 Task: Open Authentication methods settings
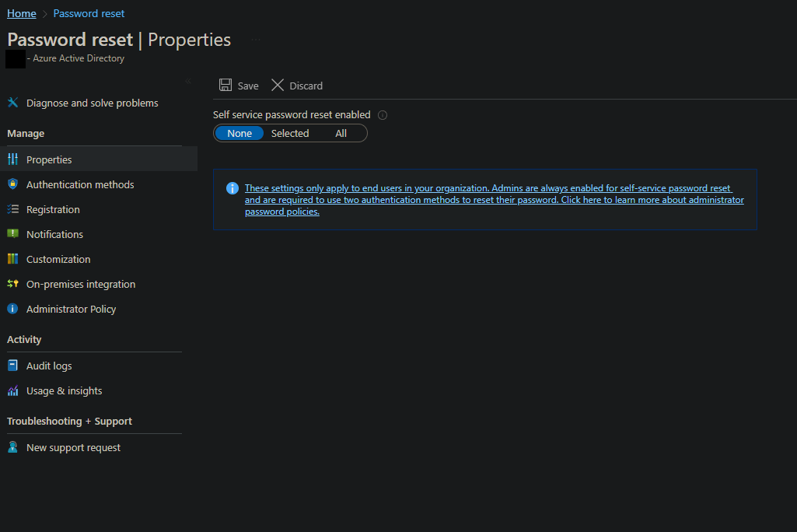coord(79,184)
